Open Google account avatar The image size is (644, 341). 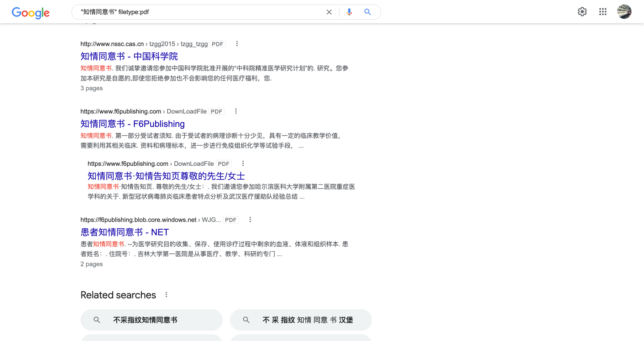pos(624,12)
